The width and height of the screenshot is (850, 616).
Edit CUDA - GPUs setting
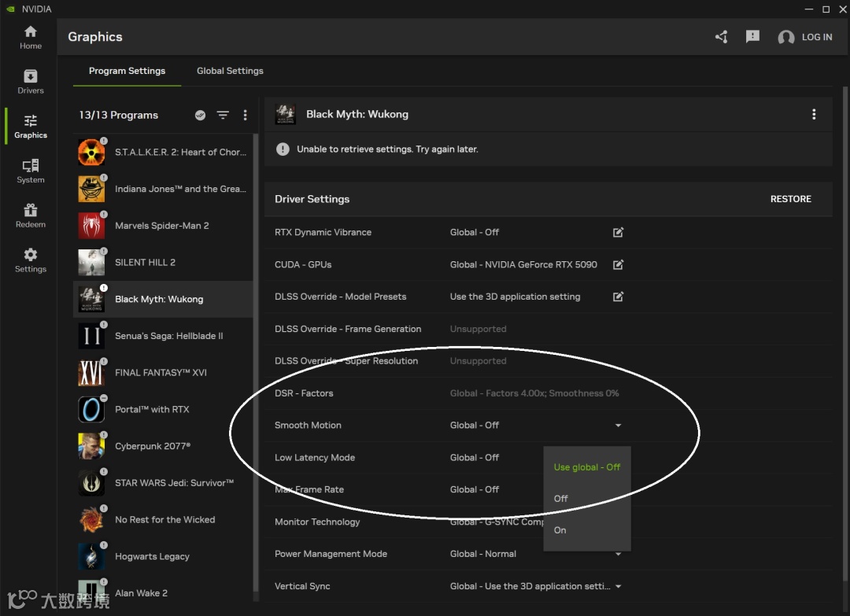(x=618, y=264)
